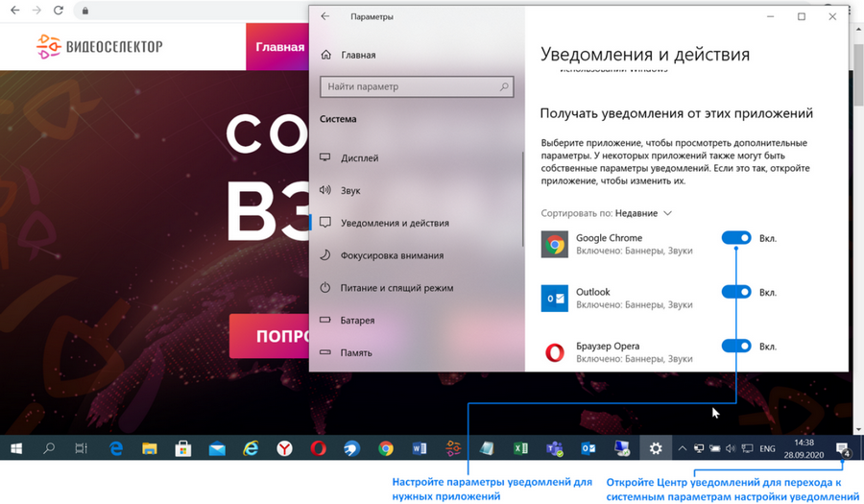Viewport: 864px width, 504px height.
Task: Open the Action Center notification icon
Action: tap(843, 449)
